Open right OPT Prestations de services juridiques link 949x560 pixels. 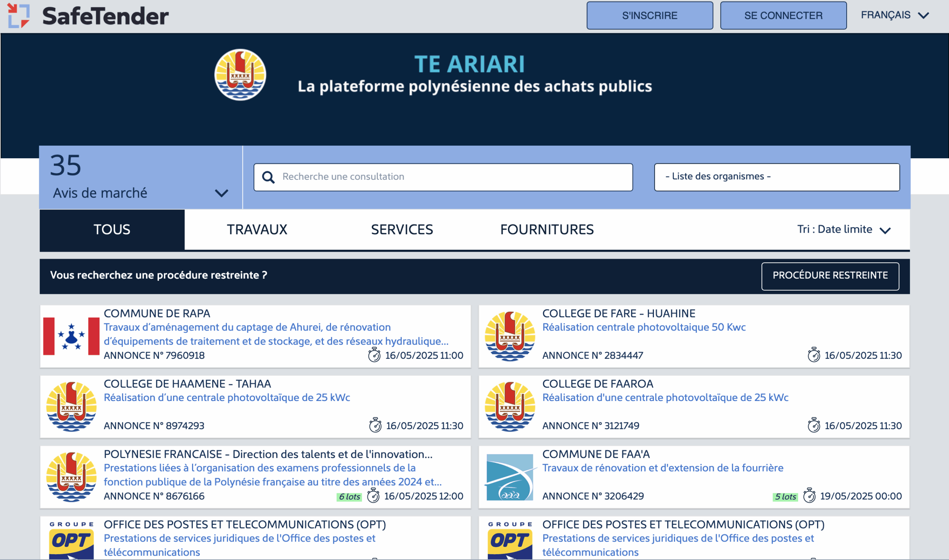tap(678, 545)
